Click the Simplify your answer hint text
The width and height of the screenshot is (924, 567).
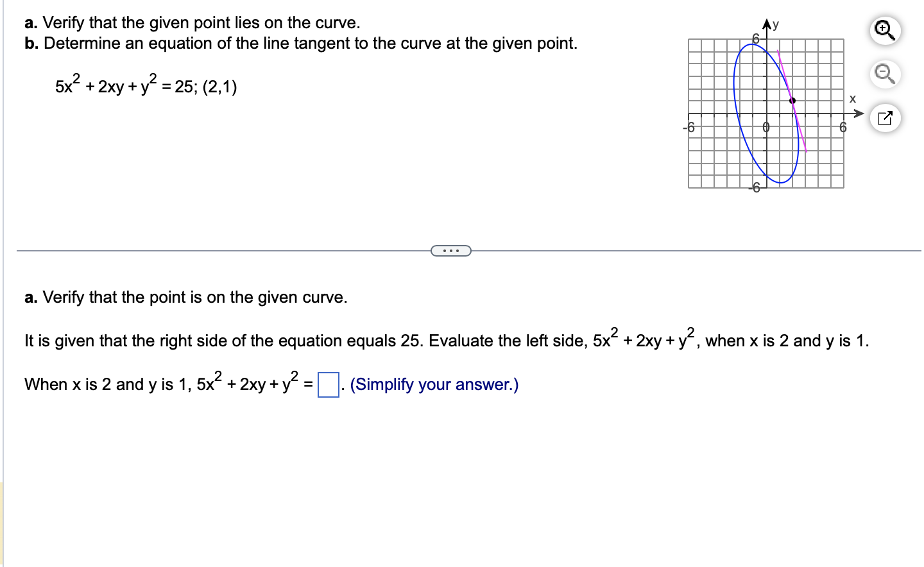(433, 384)
